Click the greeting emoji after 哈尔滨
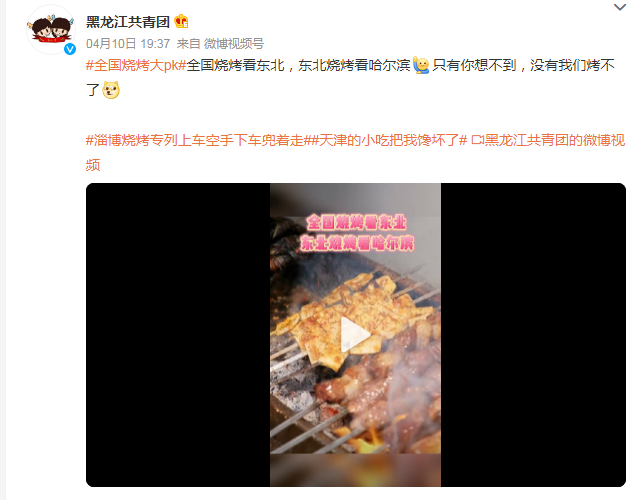Screen dimensions: 644x500 click(x=421, y=65)
